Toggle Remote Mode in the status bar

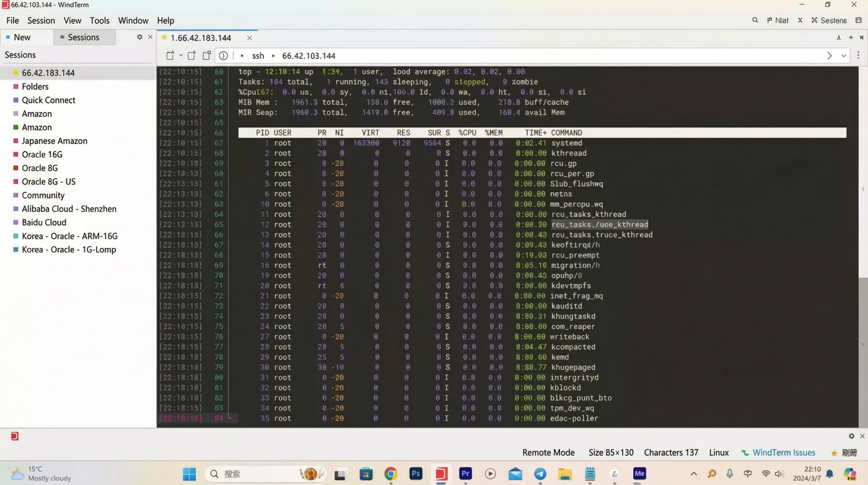coord(548,452)
